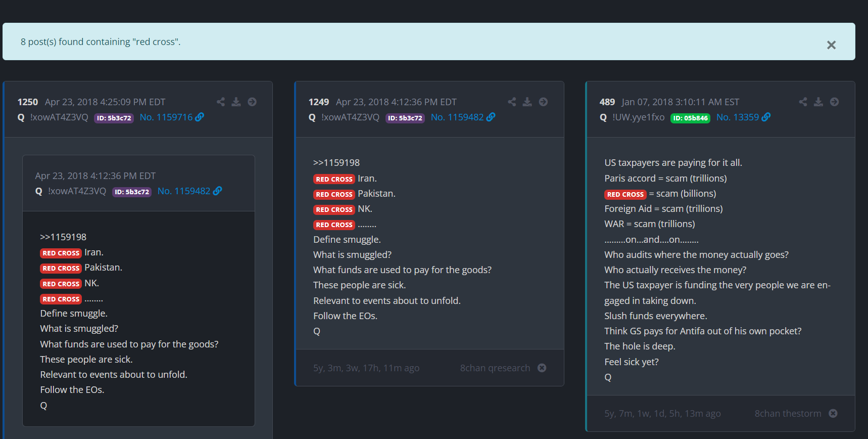Dismiss the search results alert

pos(831,45)
